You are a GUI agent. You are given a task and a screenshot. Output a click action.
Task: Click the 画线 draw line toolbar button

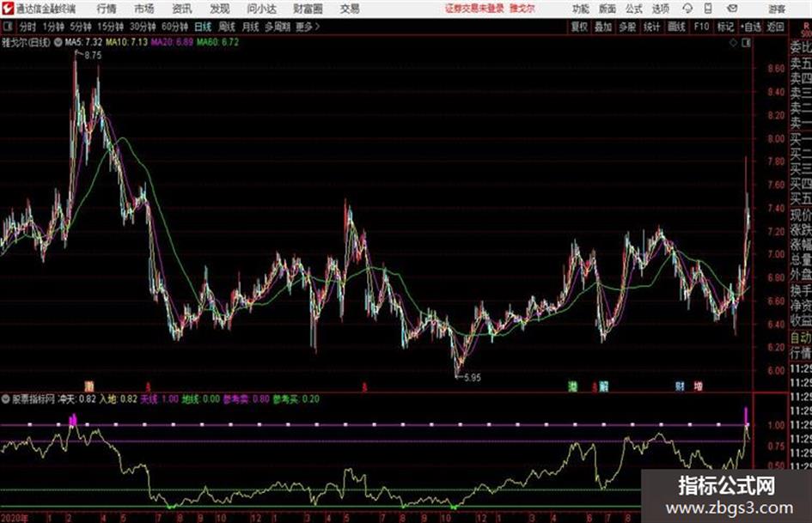coord(676,27)
